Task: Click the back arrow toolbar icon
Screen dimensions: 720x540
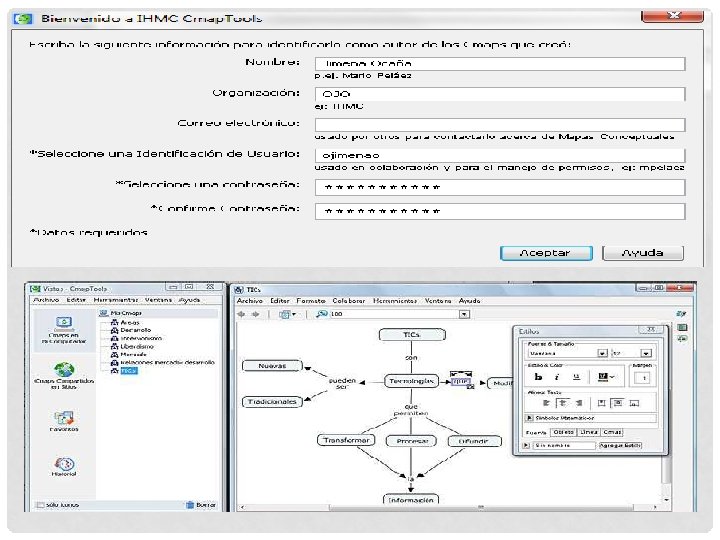Action: point(241,314)
